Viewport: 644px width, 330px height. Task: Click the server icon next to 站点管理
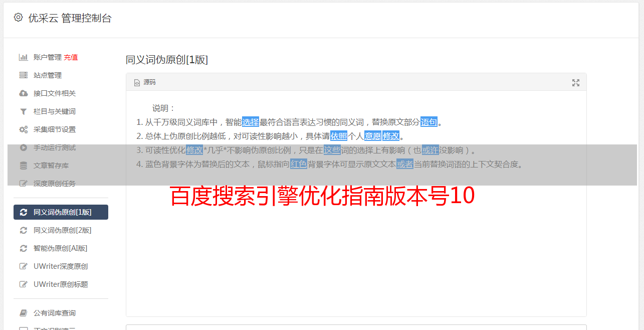(23, 75)
